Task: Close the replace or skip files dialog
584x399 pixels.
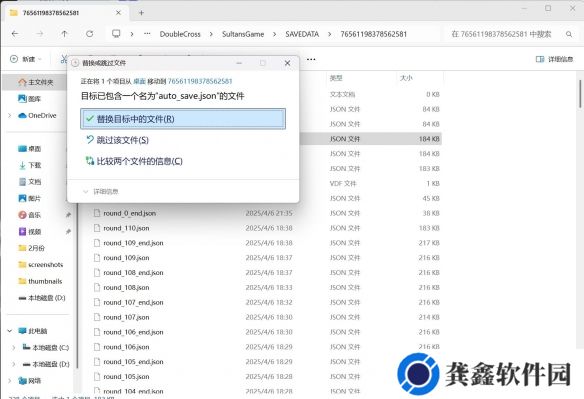Action: [x=287, y=63]
